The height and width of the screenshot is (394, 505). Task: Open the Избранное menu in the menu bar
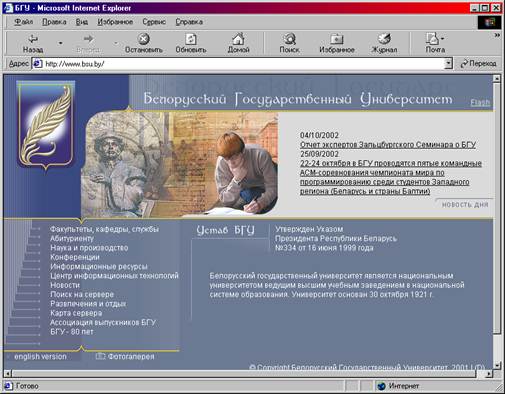(x=115, y=22)
